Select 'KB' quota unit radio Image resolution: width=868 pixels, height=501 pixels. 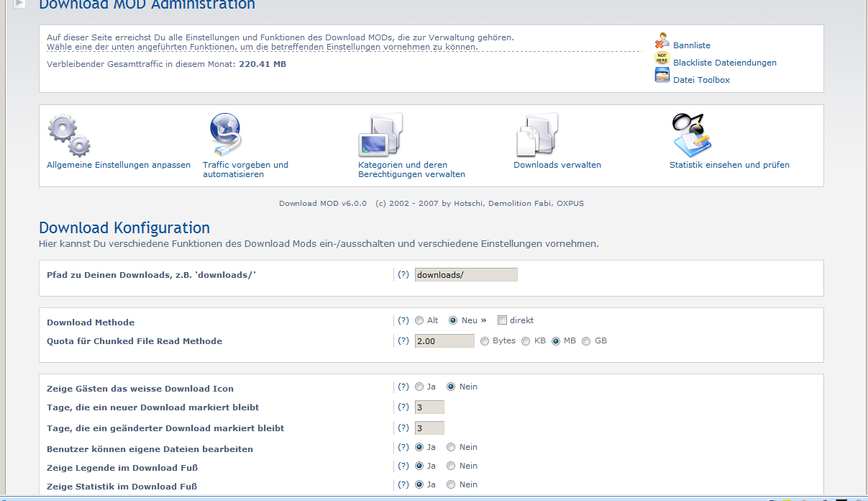526,341
